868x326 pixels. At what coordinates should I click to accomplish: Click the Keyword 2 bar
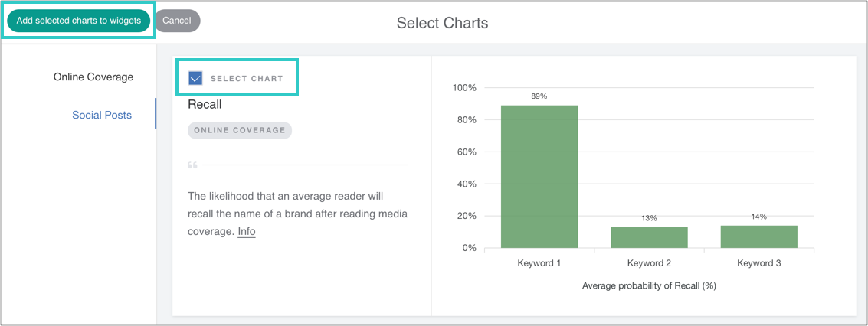coord(649,237)
